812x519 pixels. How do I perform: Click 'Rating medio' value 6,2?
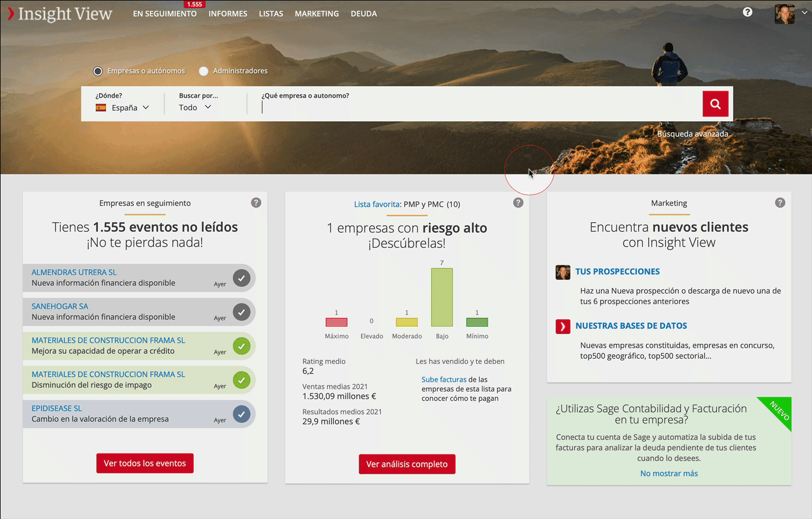pos(308,371)
